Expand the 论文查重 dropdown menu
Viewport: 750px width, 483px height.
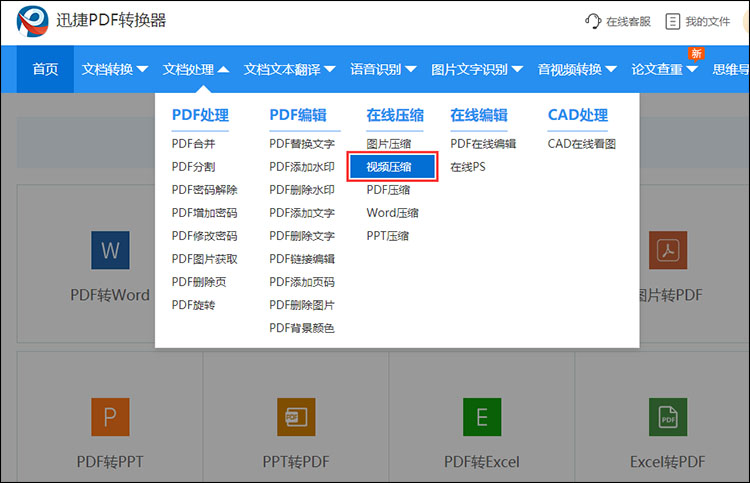664,69
